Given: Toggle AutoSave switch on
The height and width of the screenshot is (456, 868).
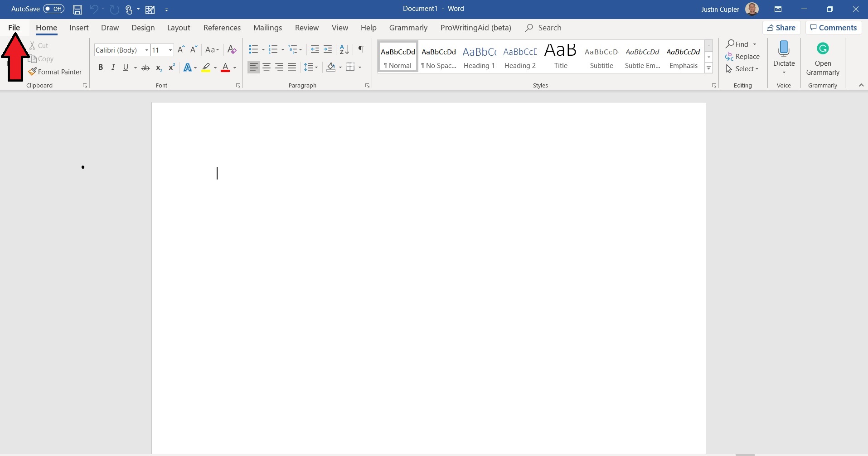Looking at the screenshot, I should pyautogui.click(x=53, y=9).
